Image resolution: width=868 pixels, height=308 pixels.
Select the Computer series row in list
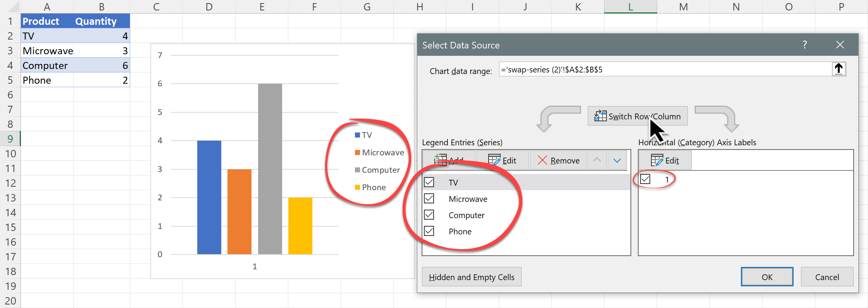pos(526,215)
